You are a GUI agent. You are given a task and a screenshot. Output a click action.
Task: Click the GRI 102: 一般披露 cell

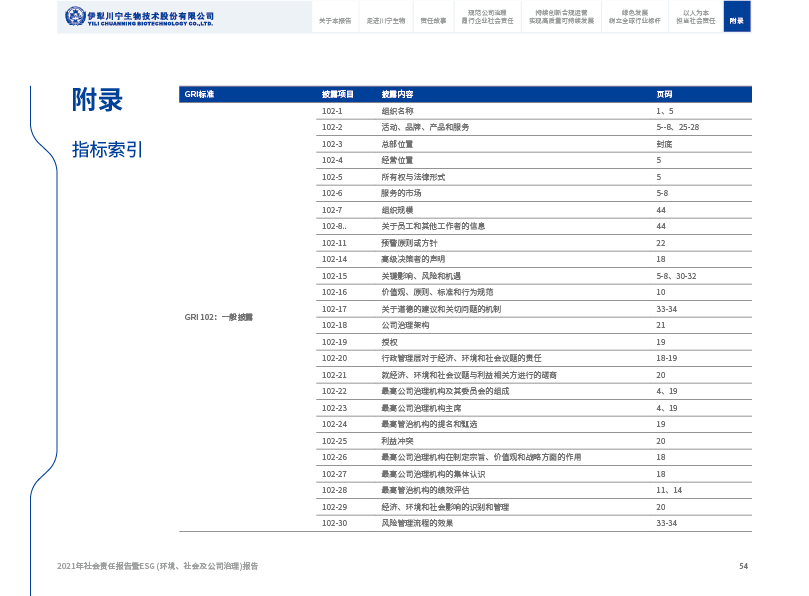pos(219,317)
